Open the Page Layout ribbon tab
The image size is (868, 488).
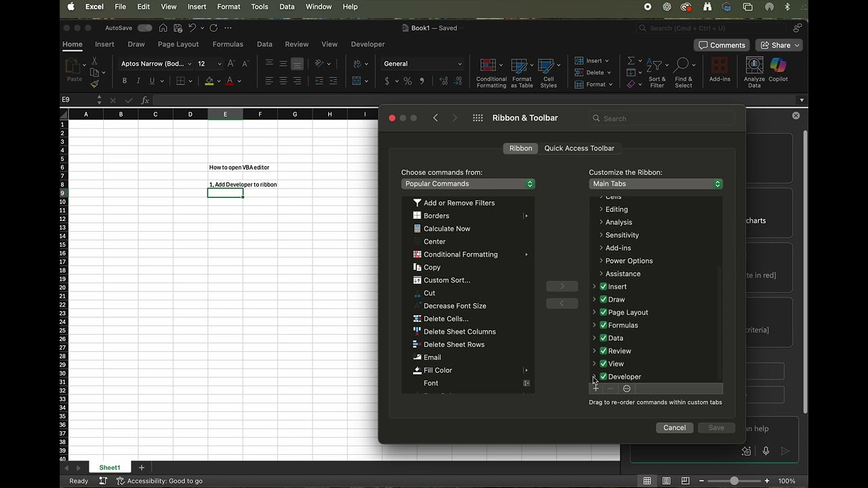point(178,44)
